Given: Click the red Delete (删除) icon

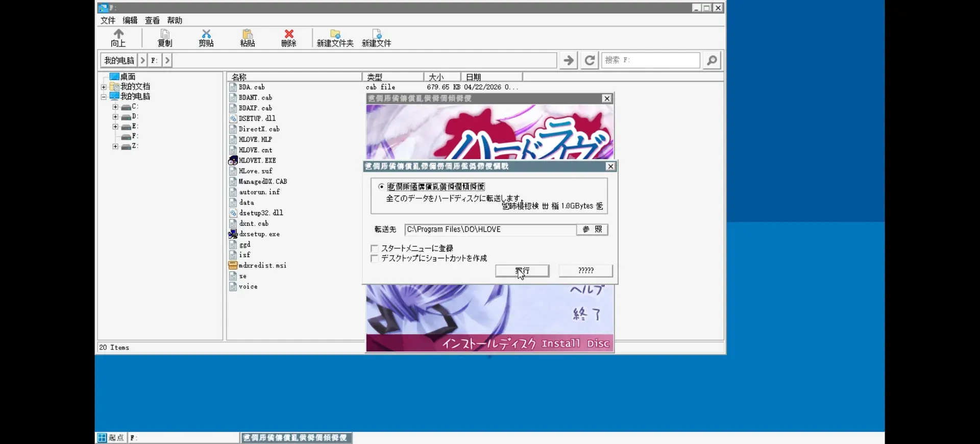Looking at the screenshot, I should pyautogui.click(x=289, y=34).
